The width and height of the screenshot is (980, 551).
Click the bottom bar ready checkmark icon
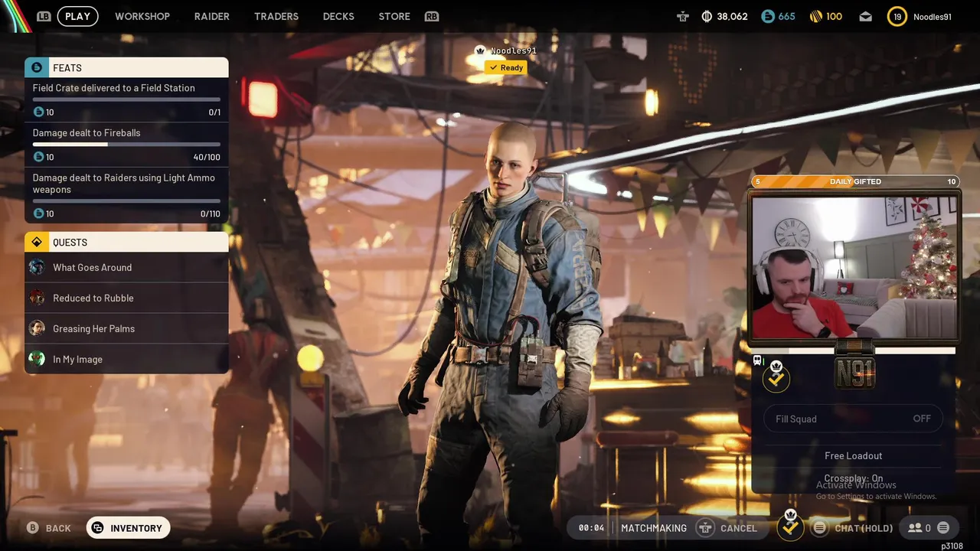[790, 527]
